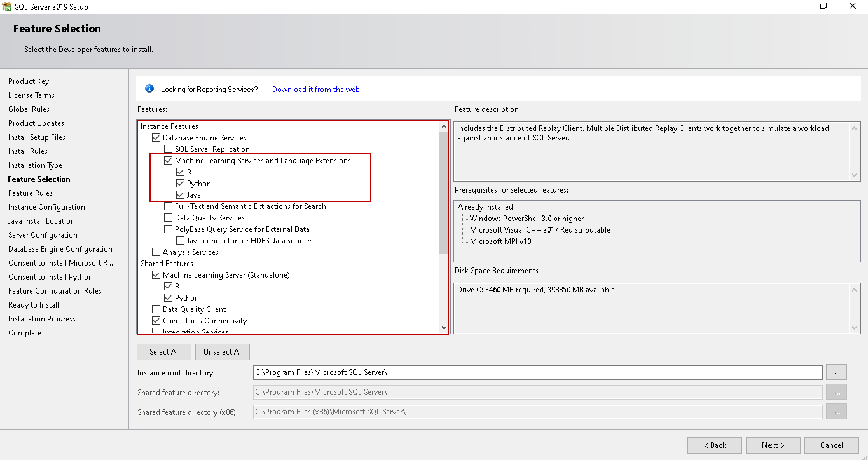
Task: Uncheck Python under Machine Learning Services and Language Extensions
Action: (180, 184)
